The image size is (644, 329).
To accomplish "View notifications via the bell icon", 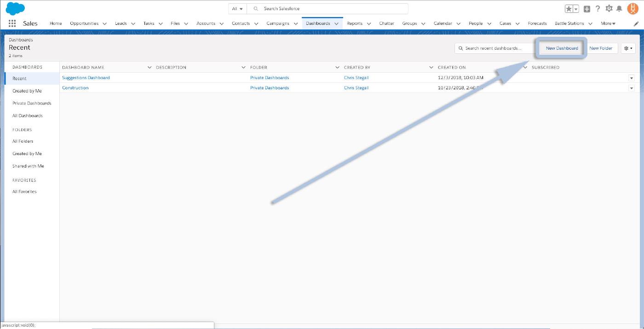I will pos(619,9).
